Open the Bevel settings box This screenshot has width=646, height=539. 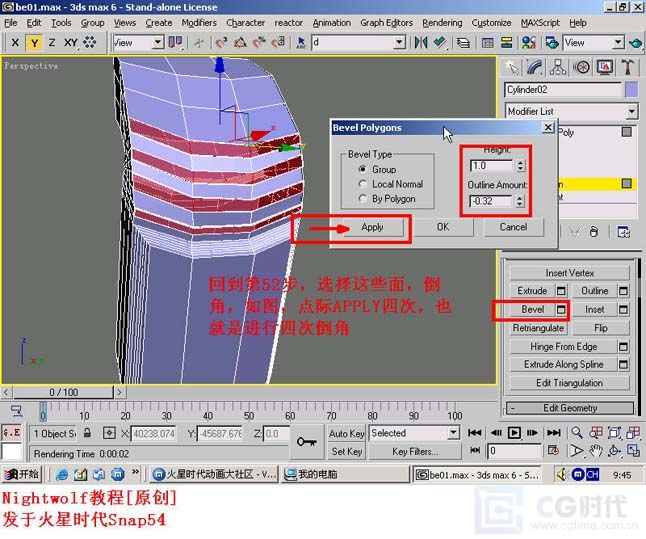[x=561, y=309]
